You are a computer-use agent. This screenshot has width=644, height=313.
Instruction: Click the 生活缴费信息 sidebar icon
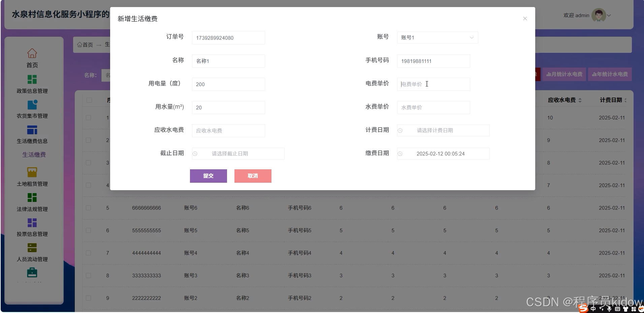click(x=32, y=130)
